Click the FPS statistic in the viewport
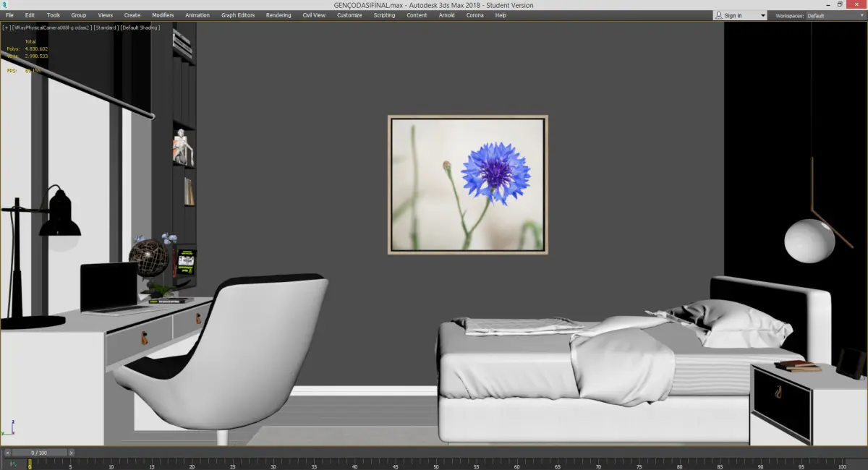Viewport: 868px width, 470px height. (24, 71)
